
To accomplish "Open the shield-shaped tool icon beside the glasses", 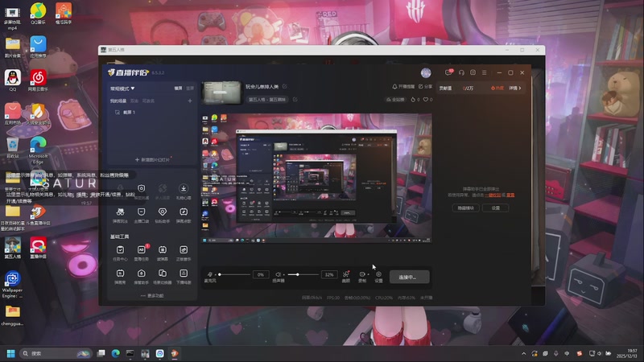I will pos(142,212).
